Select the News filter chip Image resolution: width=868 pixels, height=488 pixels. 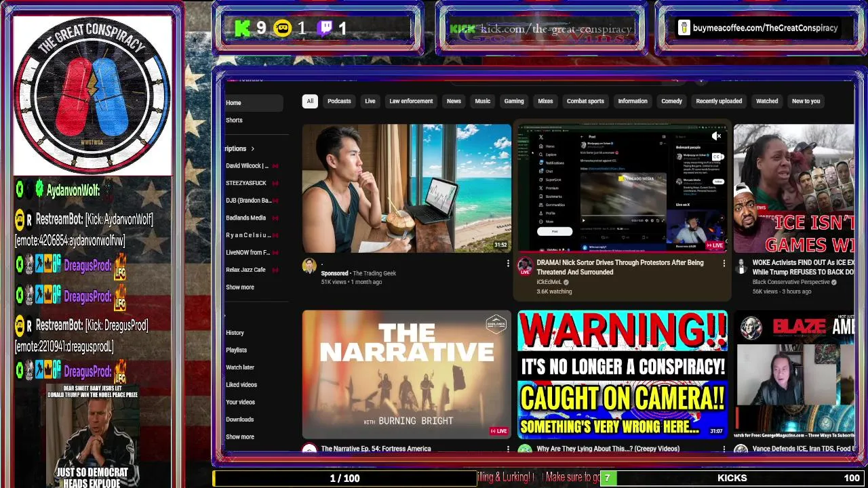(x=454, y=101)
